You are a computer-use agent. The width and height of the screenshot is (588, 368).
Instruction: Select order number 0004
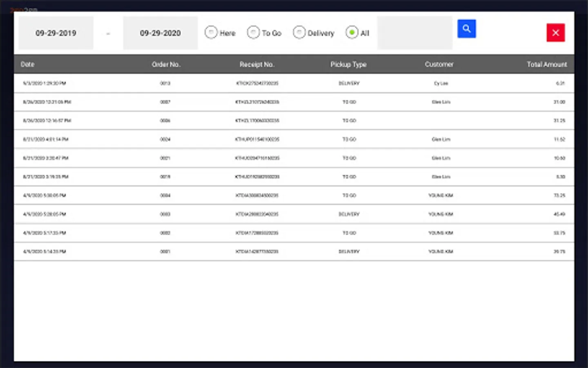pyautogui.click(x=165, y=195)
